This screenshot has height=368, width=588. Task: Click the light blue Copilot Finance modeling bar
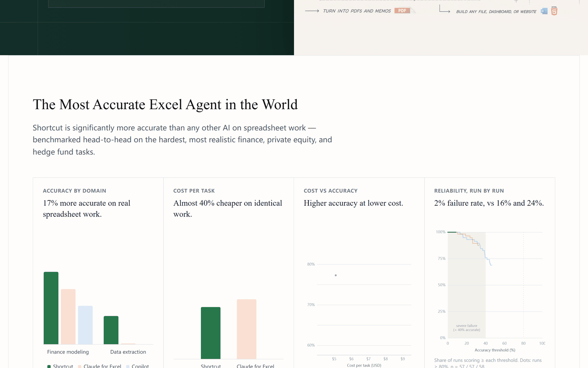pos(85,325)
